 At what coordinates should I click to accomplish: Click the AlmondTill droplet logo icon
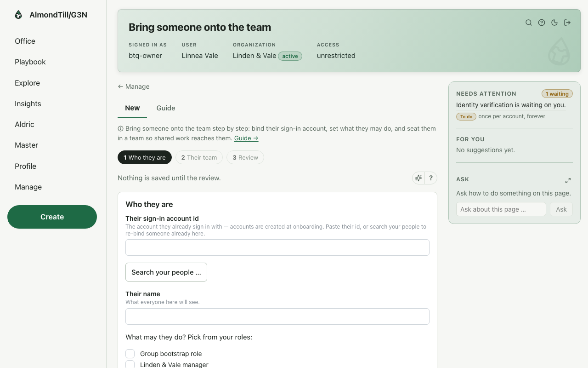(18, 15)
